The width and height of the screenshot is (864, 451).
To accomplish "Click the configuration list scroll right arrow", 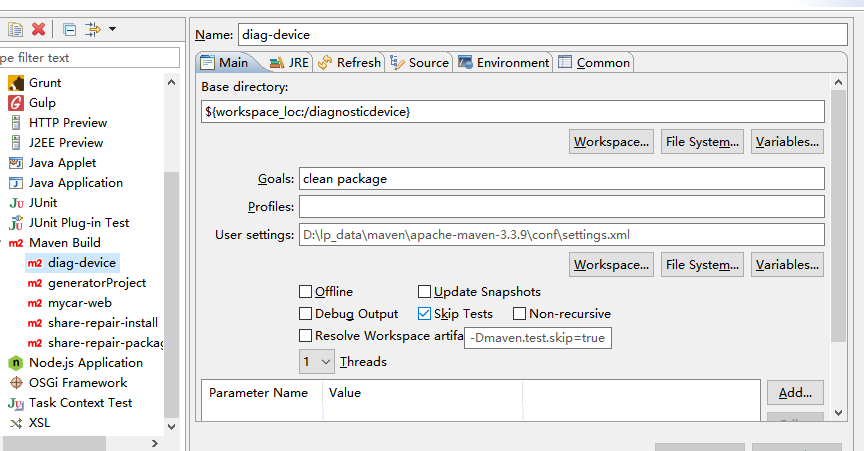I will (x=155, y=443).
